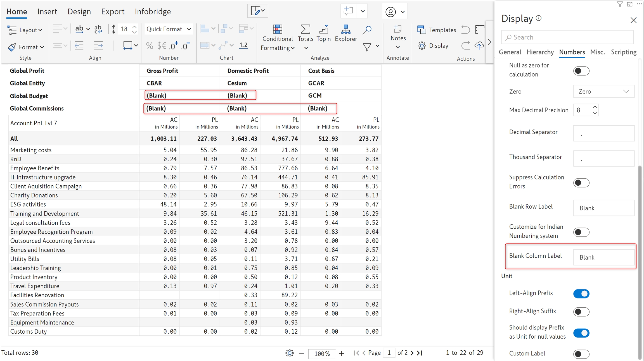Image resolution: width=644 pixels, height=361 pixels.
Task: Click the search magnifier in the Analyze group
Action: (367, 30)
